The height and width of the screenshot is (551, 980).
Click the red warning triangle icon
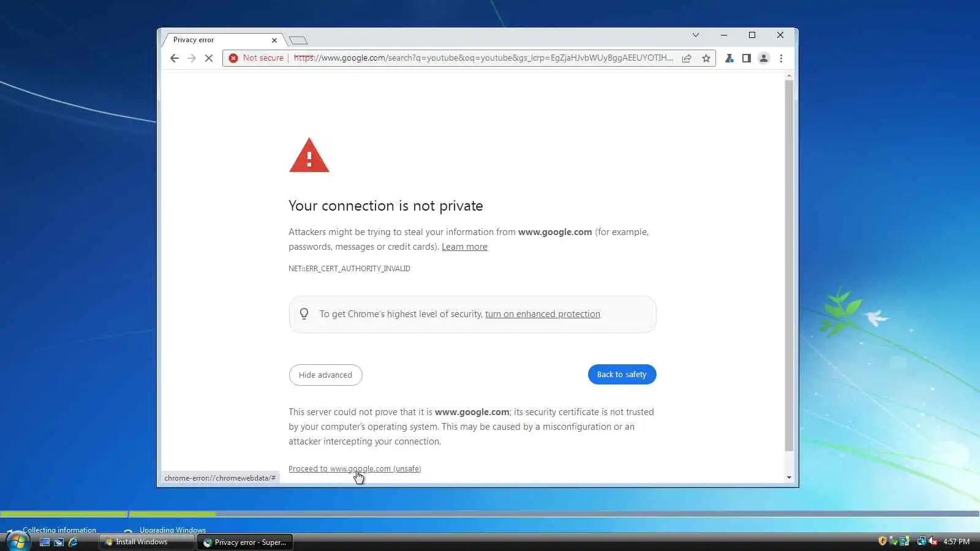click(309, 156)
